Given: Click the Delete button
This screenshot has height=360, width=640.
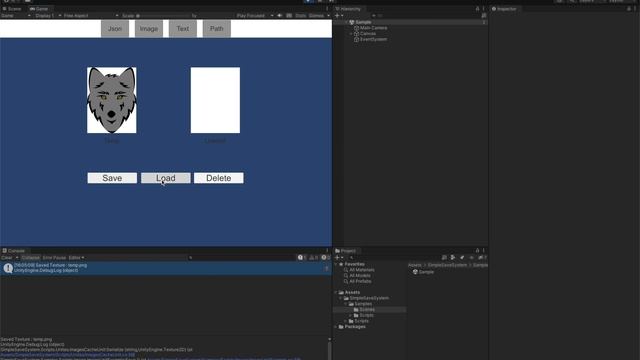Looking at the screenshot, I should [x=219, y=178].
